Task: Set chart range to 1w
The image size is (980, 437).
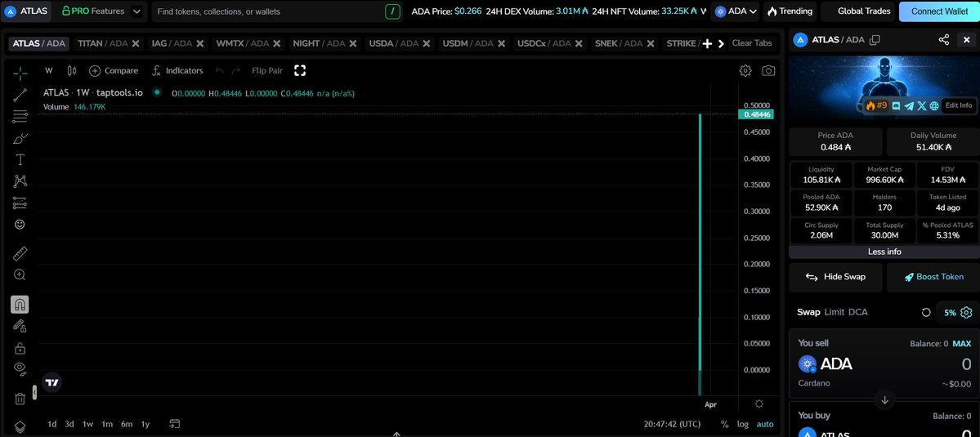Action: click(x=87, y=424)
